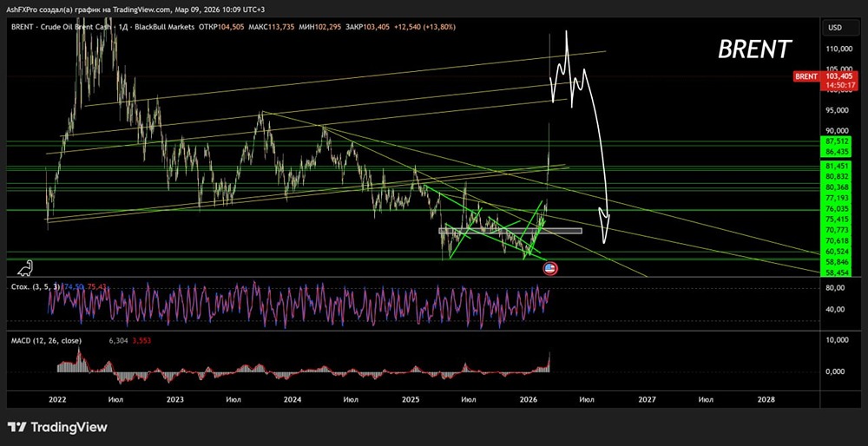Click the high value МАКС 113,735
Screen dimensions: 868x446
tap(271, 27)
